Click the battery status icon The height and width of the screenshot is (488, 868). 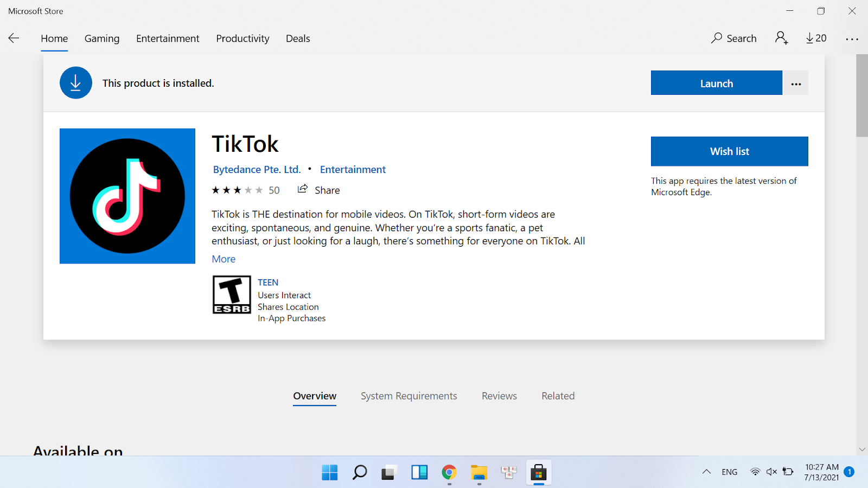point(788,472)
